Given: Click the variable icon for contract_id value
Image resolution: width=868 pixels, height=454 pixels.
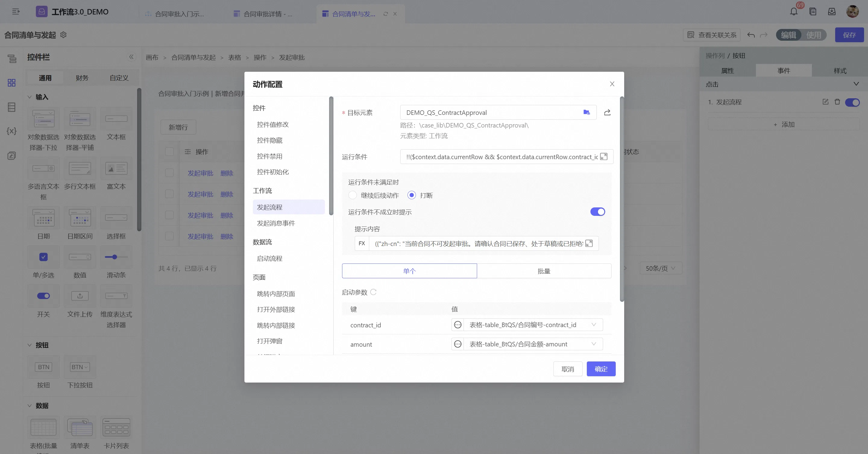Looking at the screenshot, I should click(x=458, y=325).
